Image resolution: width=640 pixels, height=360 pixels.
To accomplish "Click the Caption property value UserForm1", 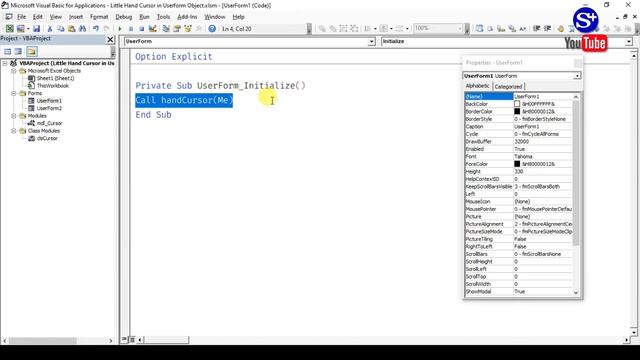I will [543, 127].
